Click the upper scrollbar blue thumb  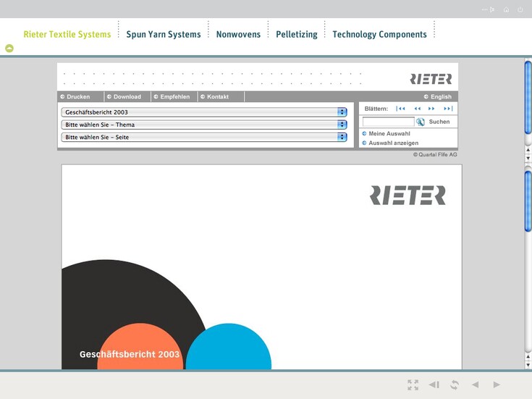tap(528, 98)
